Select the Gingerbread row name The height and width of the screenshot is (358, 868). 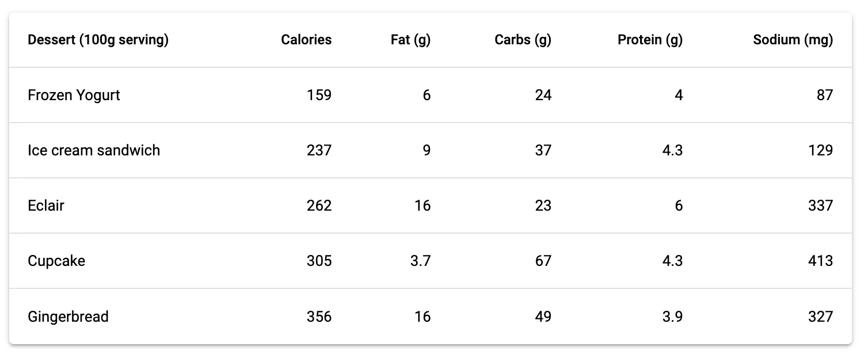68,317
